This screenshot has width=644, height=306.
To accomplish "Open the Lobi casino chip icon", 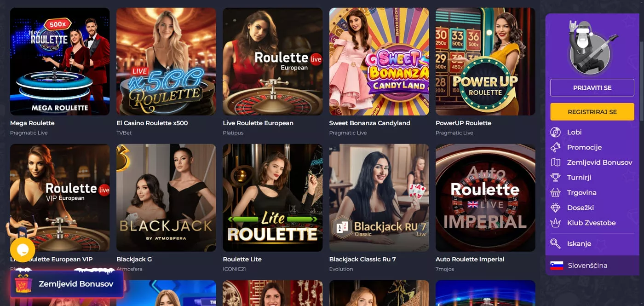I will pyautogui.click(x=556, y=133).
